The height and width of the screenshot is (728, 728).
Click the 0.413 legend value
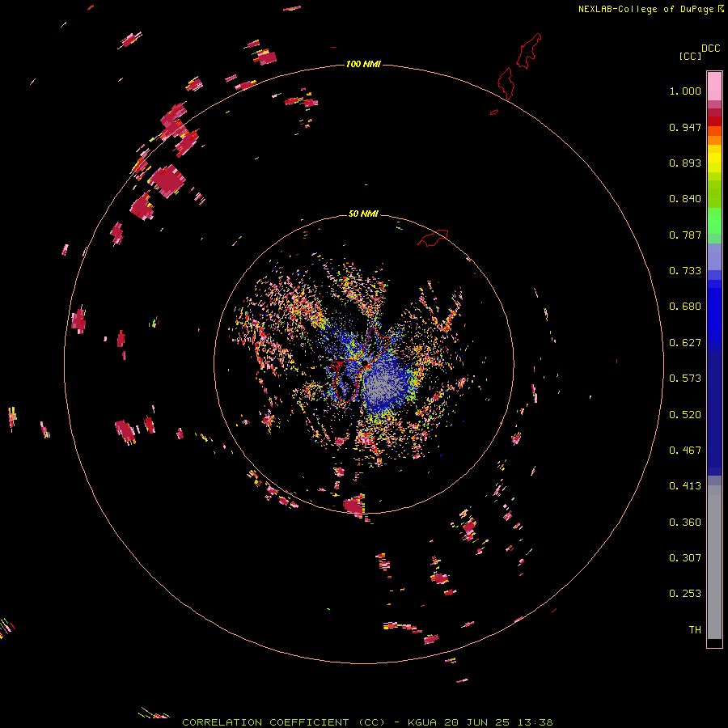[685, 486]
